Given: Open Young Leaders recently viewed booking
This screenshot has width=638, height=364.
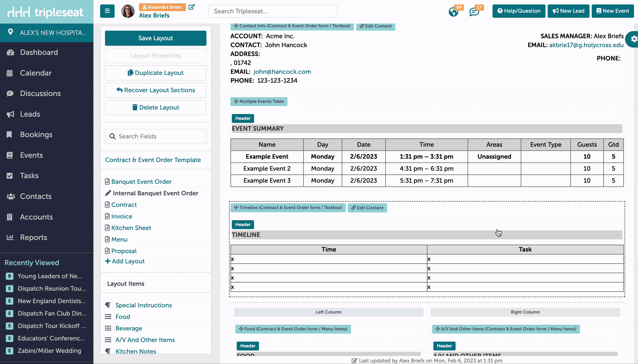Looking at the screenshot, I should click(x=50, y=276).
